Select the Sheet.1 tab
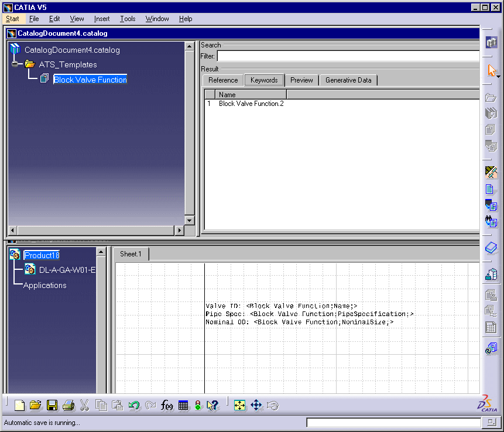 (x=131, y=254)
